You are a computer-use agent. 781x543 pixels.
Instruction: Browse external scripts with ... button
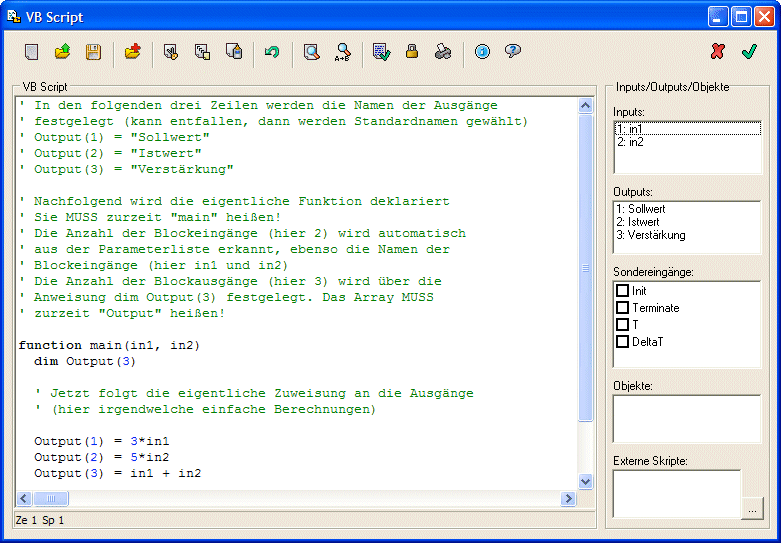click(752, 510)
